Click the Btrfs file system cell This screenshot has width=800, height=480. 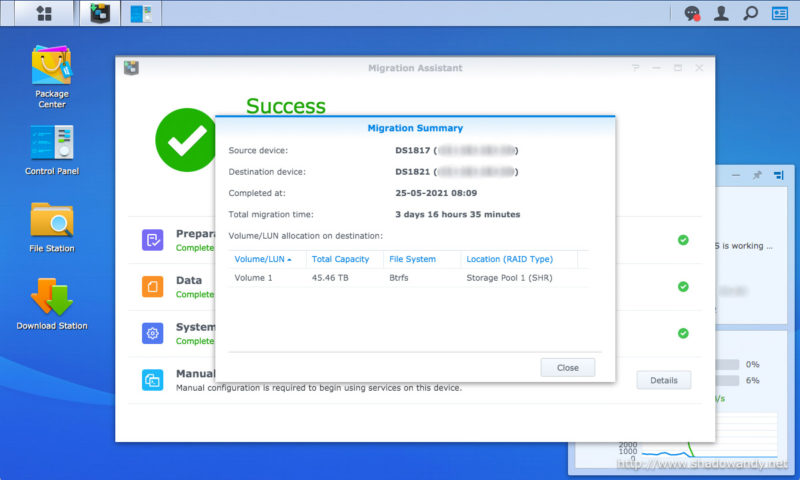point(398,278)
